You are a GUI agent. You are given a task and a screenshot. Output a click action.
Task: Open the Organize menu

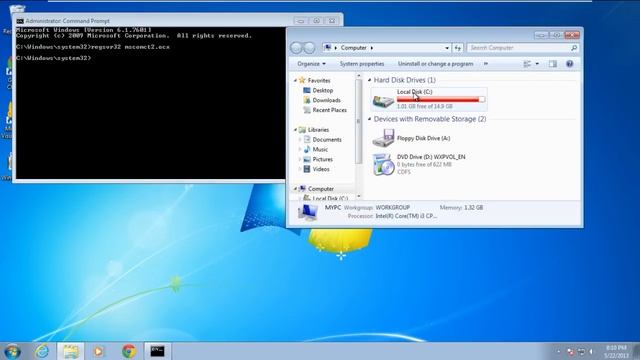tap(311, 64)
